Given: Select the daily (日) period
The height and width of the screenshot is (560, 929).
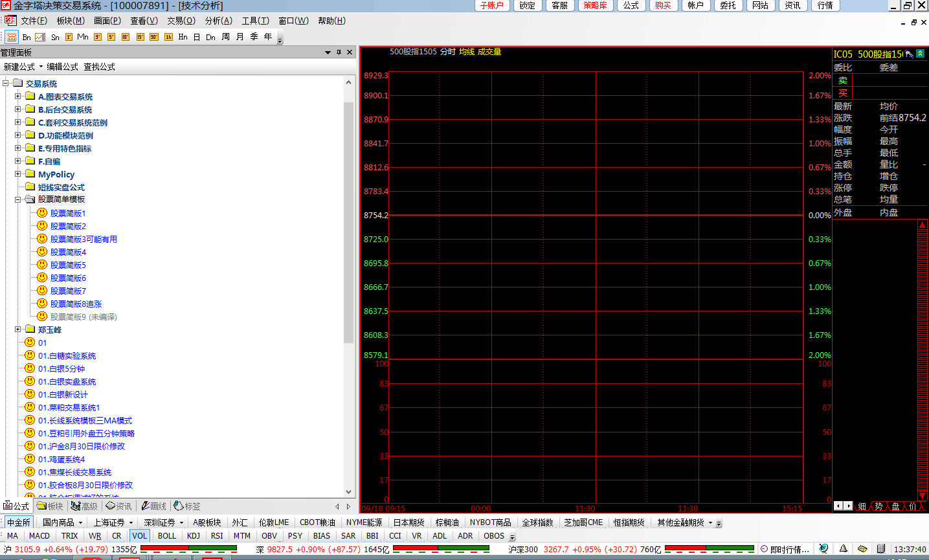Looking at the screenshot, I should click(x=197, y=37).
